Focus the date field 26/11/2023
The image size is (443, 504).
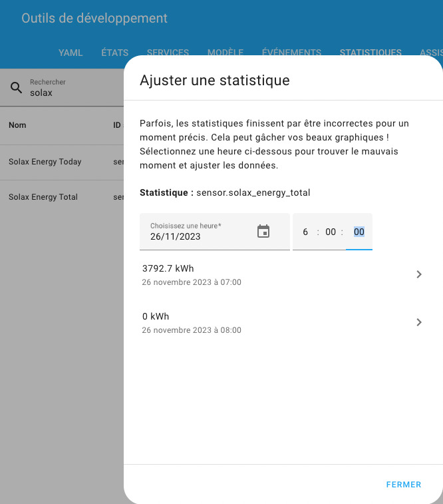click(x=214, y=232)
